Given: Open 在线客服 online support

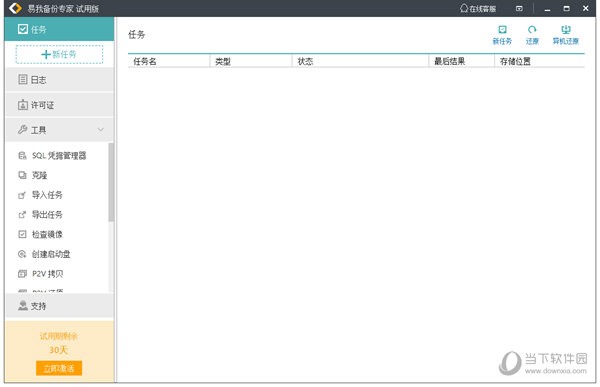Looking at the screenshot, I should [x=478, y=8].
